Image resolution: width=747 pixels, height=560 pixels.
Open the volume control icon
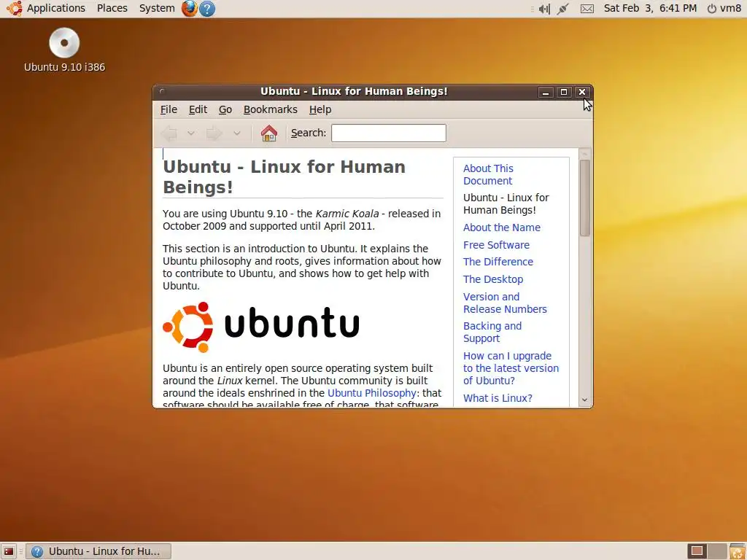(x=544, y=9)
